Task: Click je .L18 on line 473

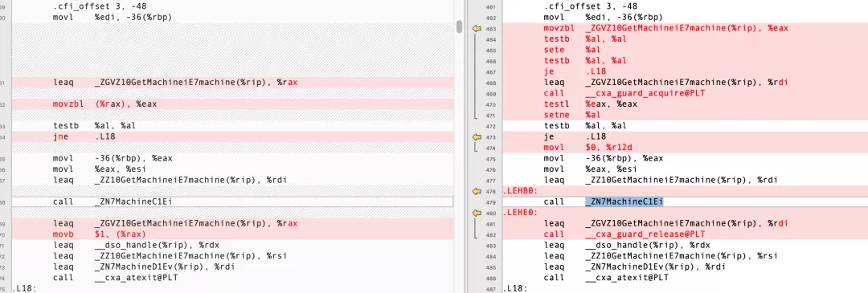Action: click(575, 136)
